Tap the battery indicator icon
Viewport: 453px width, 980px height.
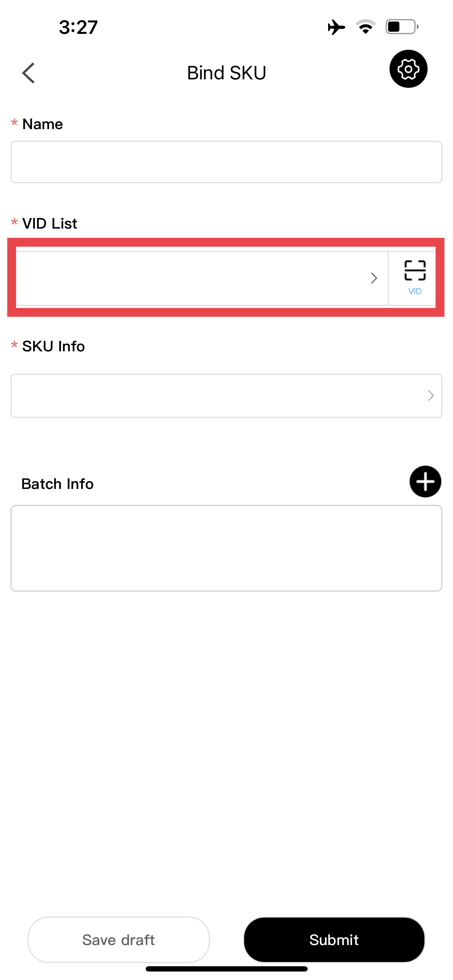(402, 27)
